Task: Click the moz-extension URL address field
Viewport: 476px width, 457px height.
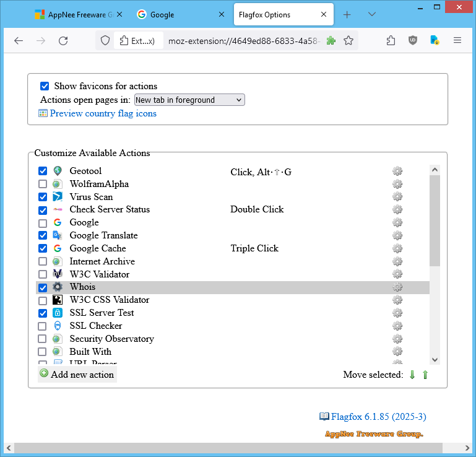Action: (244, 41)
